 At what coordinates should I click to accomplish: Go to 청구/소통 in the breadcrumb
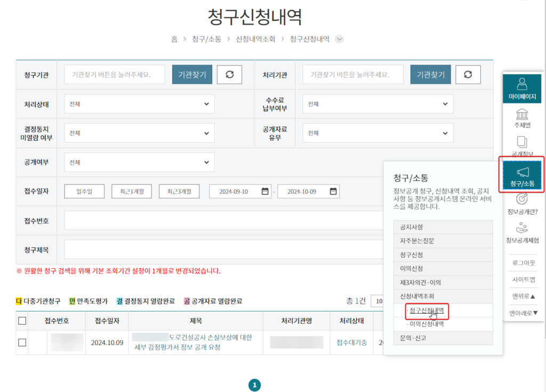point(206,39)
